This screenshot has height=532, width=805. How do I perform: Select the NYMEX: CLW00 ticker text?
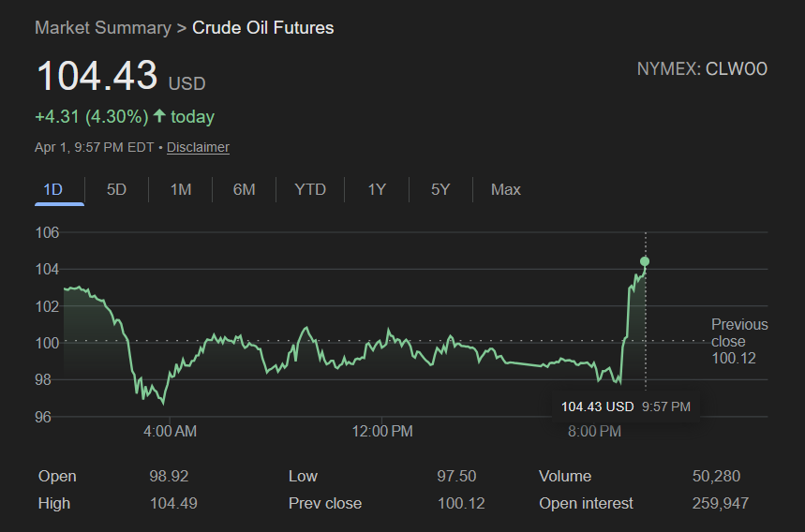coord(702,69)
